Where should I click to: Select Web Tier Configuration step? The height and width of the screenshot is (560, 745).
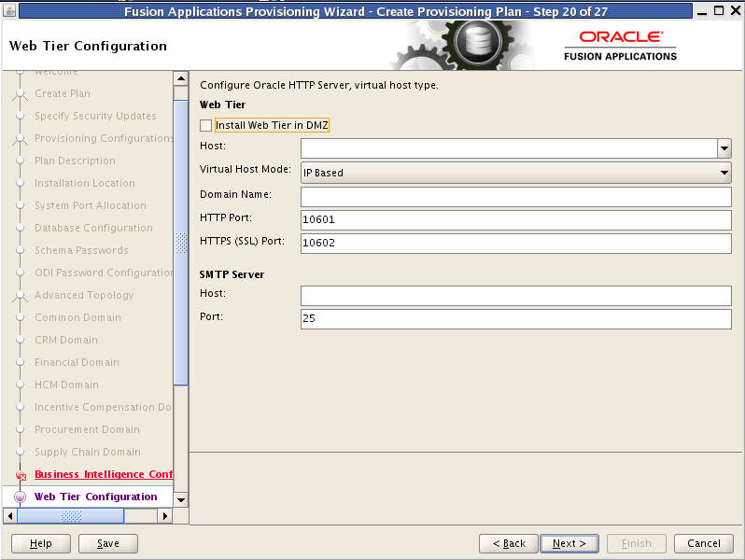[95, 497]
